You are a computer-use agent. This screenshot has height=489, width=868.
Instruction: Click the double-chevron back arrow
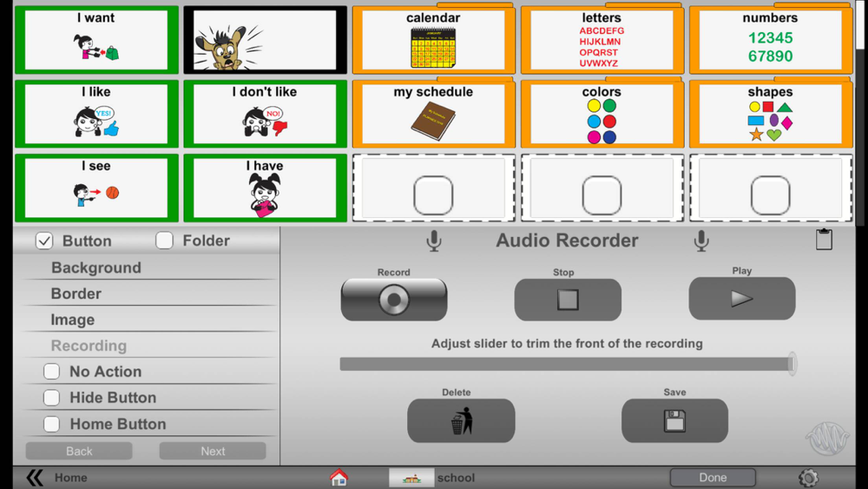35,478
